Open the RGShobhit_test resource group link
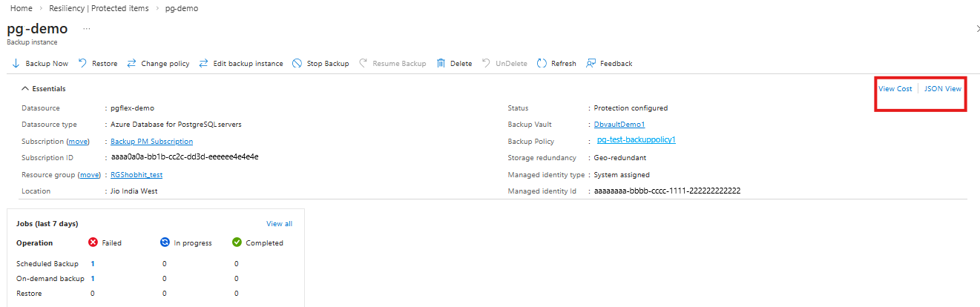Screen dimensions: 980x307 click(137, 175)
